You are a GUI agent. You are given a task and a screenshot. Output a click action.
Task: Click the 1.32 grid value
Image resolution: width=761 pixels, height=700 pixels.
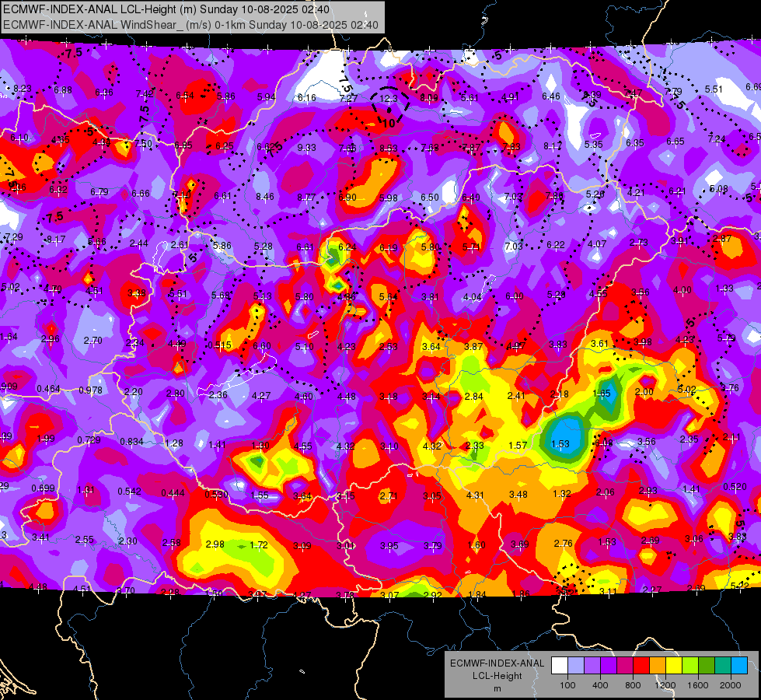(x=562, y=494)
